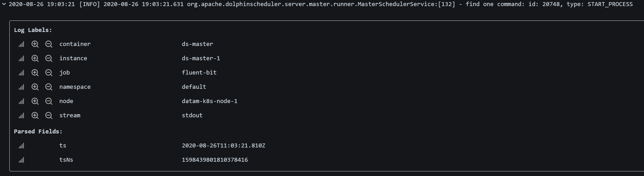Image resolution: width=644 pixels, height=176 pixels.
Task: Click the stream value stdout
Action: (192, 115)
